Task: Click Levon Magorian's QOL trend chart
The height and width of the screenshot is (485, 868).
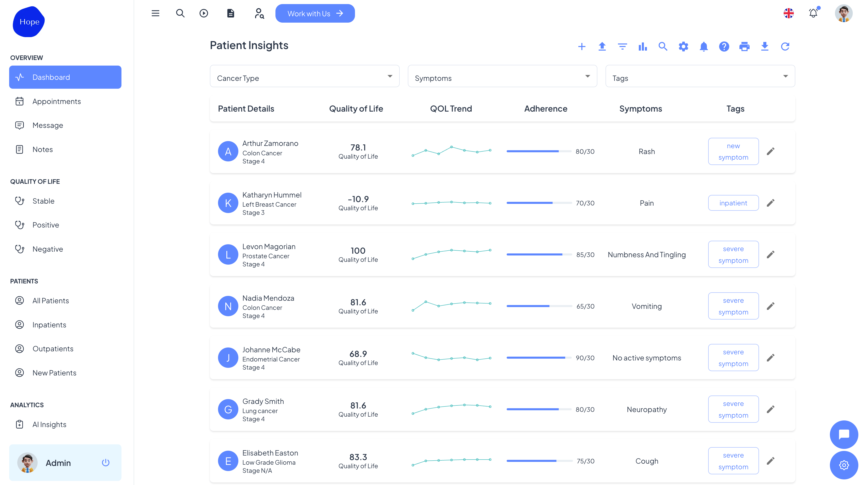Action: (451, 254)
